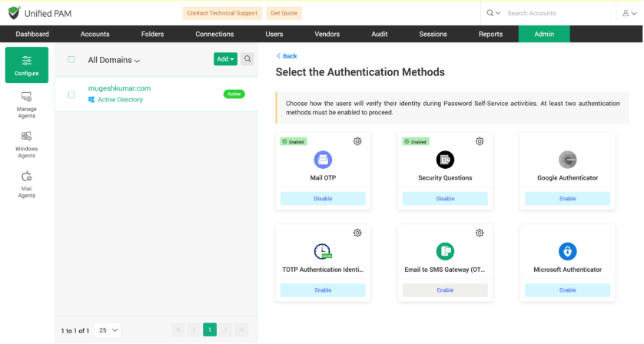The image size is (644, 344).
Task: Open Email to SMS Gateway settings gear
Action: pos(480,233)
